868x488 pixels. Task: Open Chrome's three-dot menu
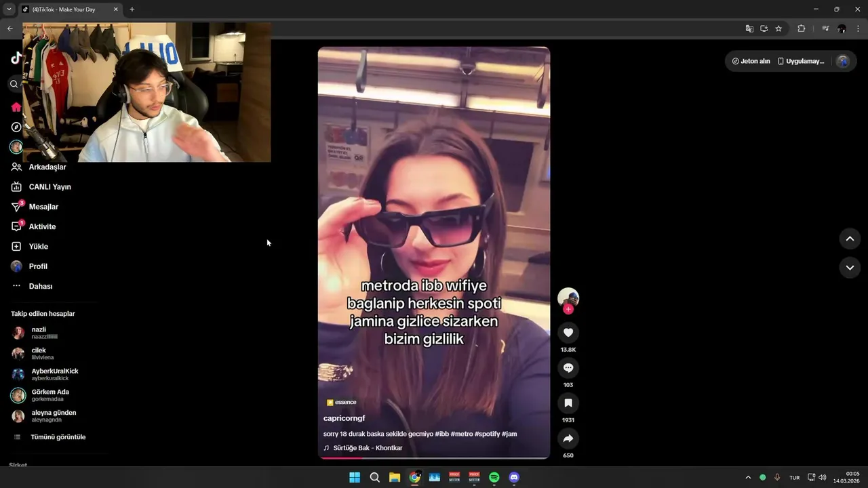point(858,28)
